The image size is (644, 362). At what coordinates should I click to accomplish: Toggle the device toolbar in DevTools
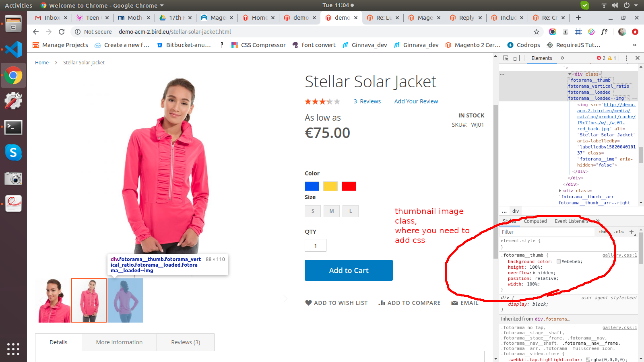(516, 58)
